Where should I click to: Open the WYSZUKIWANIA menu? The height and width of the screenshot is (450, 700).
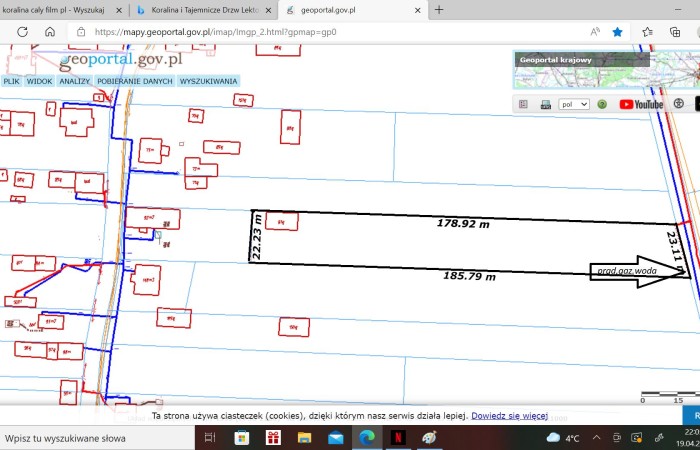(208, 80)
